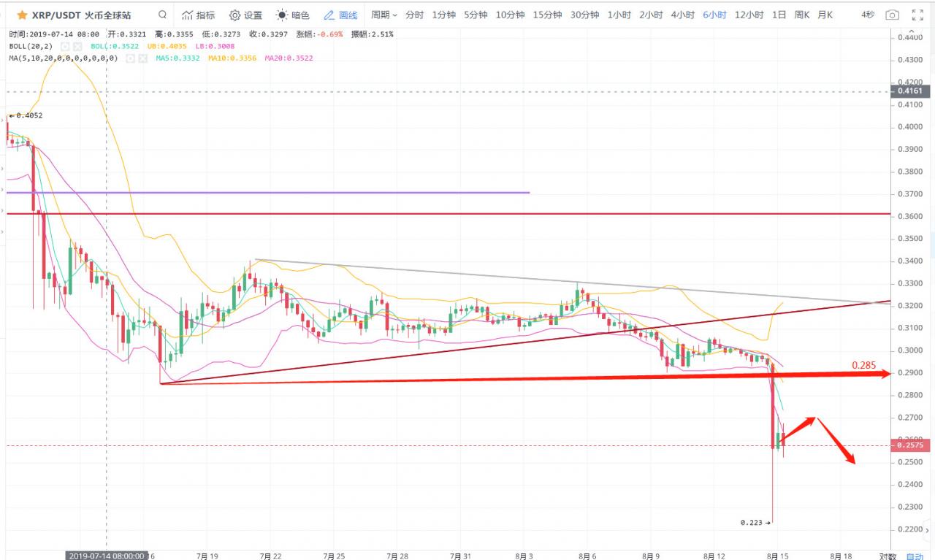Click the MA10:0.3356 value
Screen dimensions: 935x560
click(x=234, y=57)
